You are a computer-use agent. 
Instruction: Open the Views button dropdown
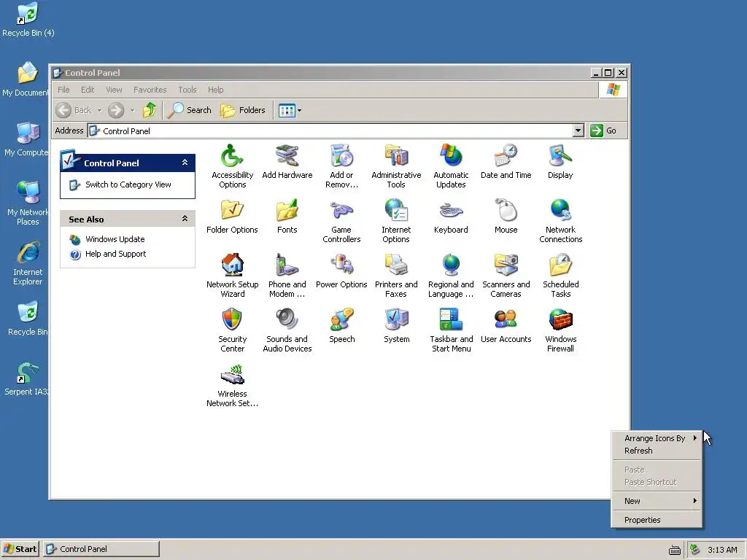[x=299, y=111]
